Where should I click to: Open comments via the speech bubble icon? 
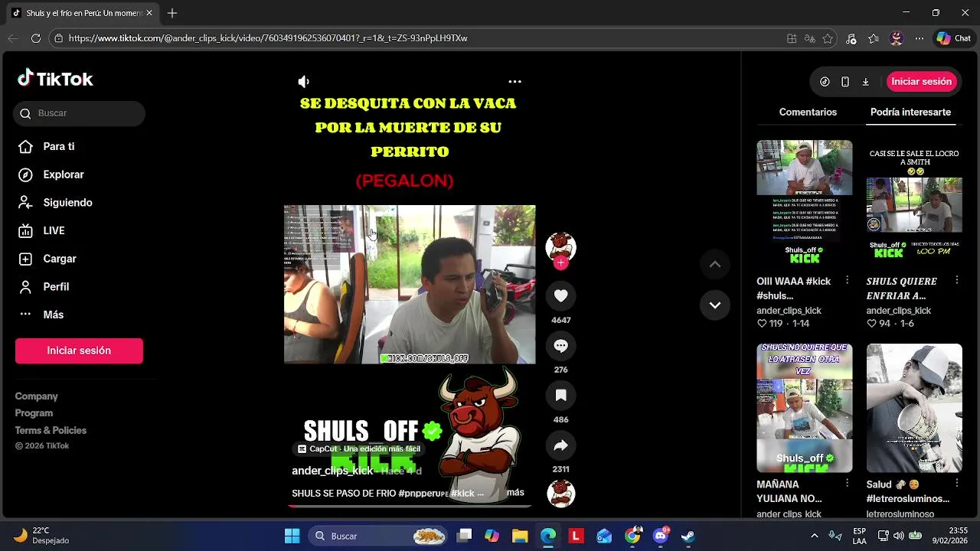coord(560,346)
